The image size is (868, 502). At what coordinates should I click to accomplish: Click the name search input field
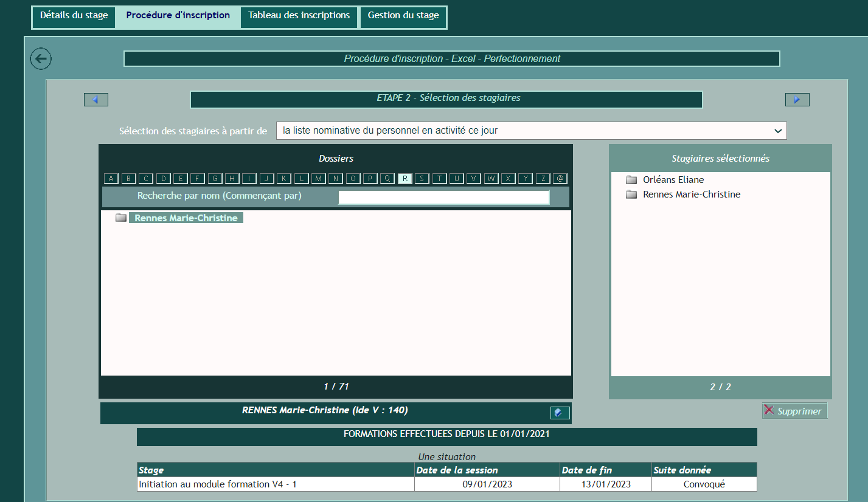point(443,197)
